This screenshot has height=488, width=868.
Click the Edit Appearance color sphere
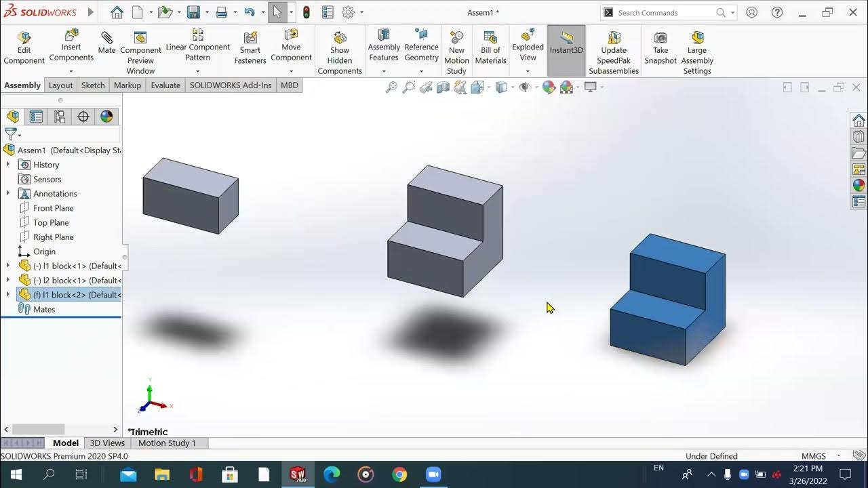549,87
